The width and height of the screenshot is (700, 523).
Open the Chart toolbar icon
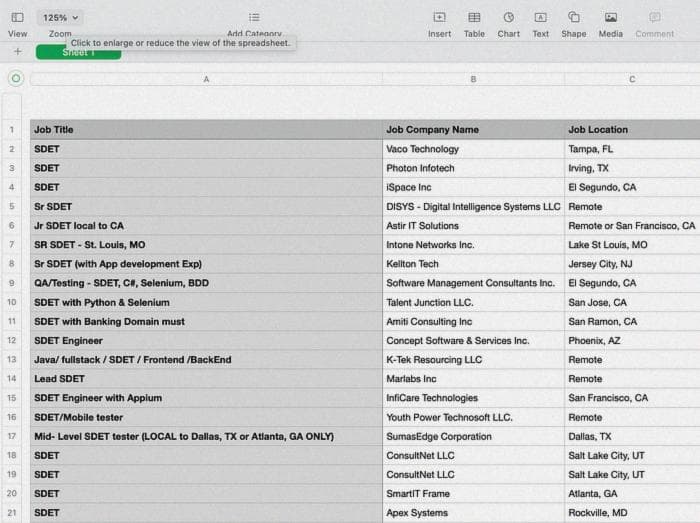508,17
